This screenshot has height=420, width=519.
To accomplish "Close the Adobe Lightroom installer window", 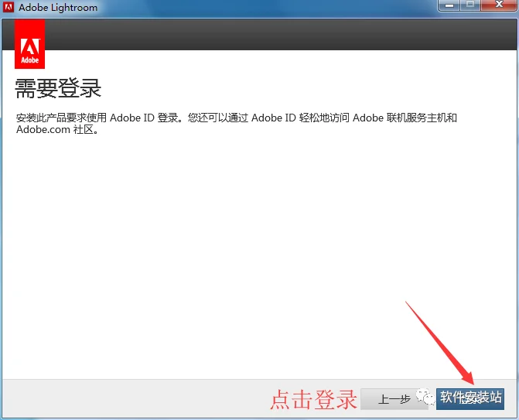I will 500,5.
